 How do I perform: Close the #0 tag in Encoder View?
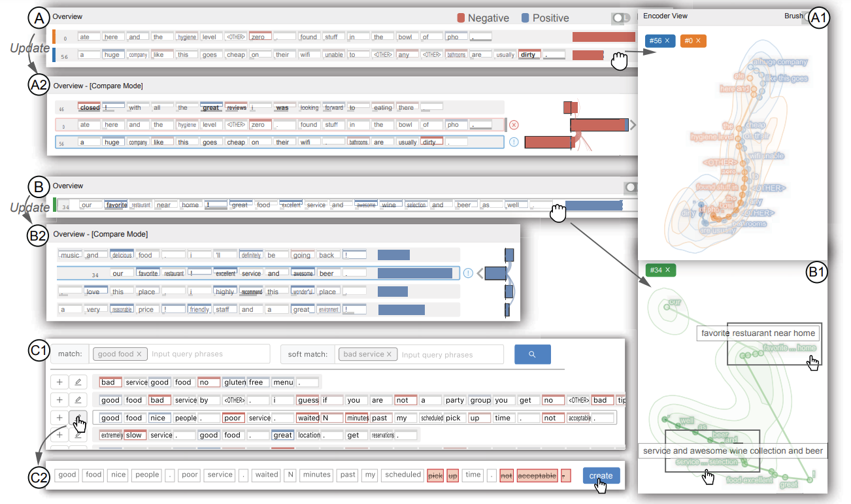coord(697,41)
